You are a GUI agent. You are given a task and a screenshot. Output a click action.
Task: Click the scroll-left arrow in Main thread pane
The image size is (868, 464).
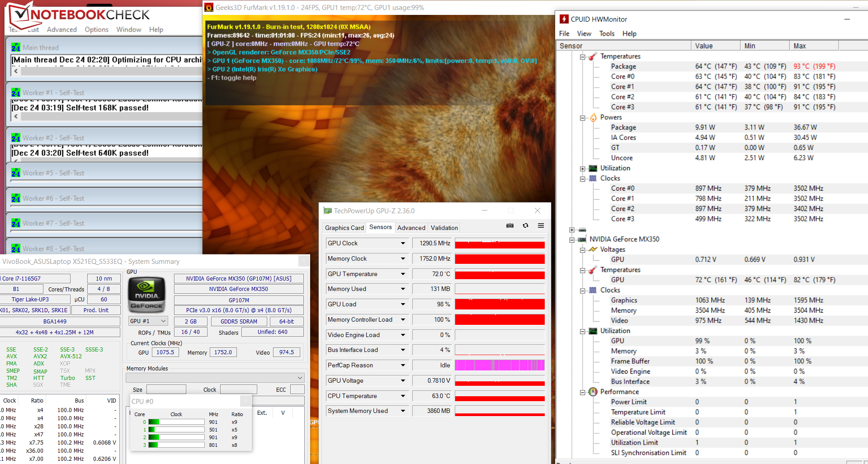[16, 71]
